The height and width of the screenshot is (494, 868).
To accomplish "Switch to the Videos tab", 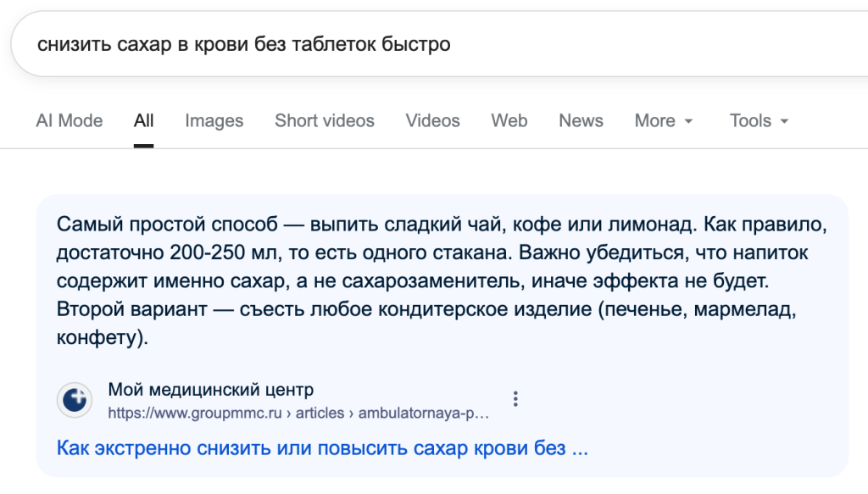I will (432, 120).
